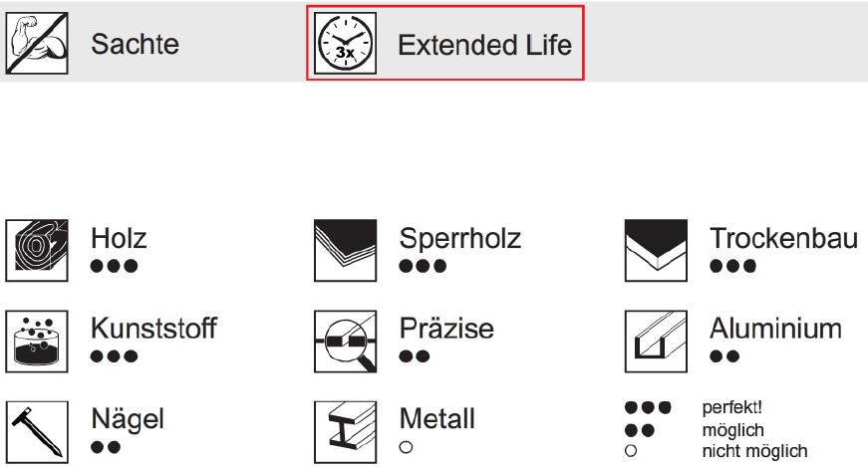The image size is (868, 467).
Task: Click the Sperrholz label text
Action: (x=460, y=240)
